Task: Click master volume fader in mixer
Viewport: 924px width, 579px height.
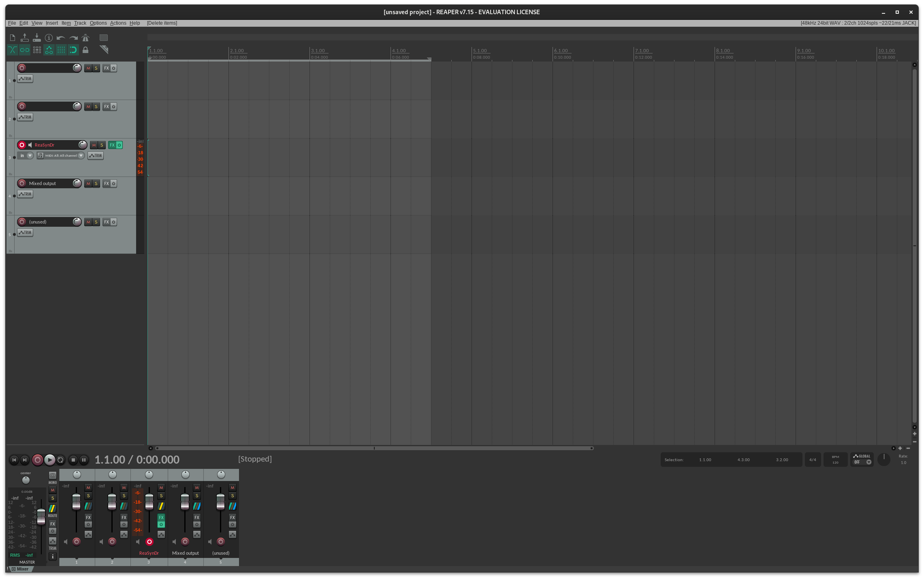Action: (x=41, y=517)
